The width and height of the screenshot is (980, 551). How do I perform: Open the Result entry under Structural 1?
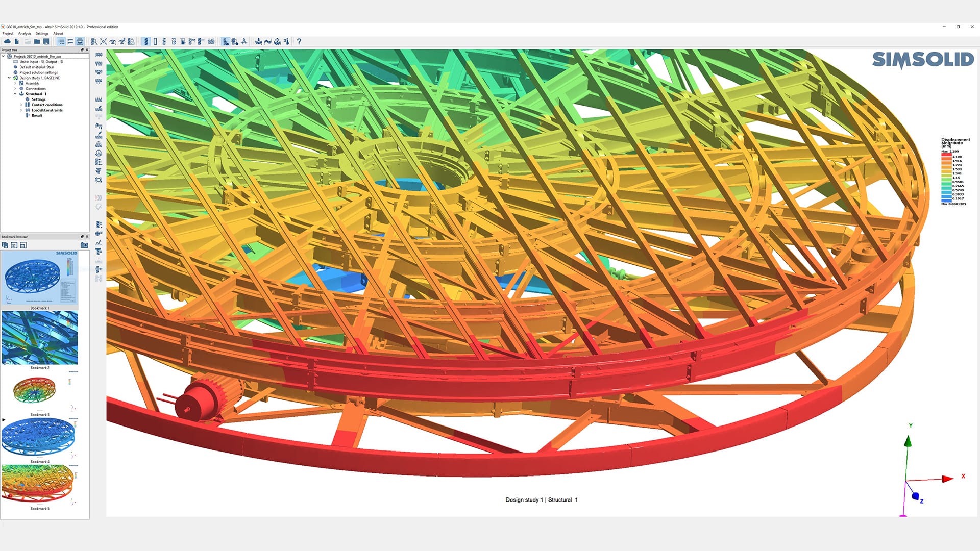click(37, 115)
